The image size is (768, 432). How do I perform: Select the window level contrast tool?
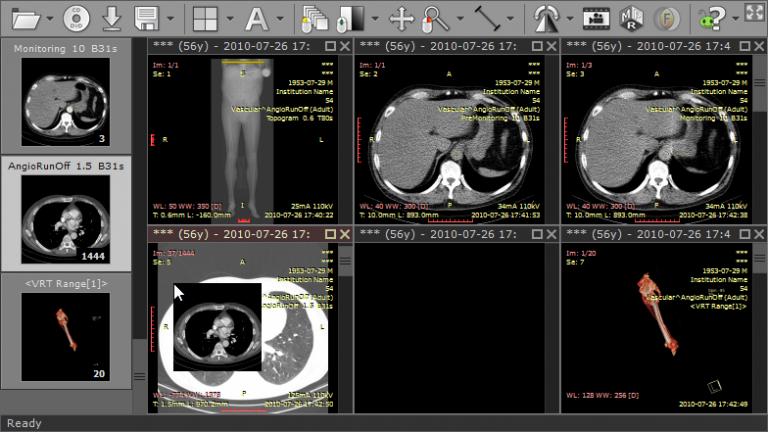pos(348,17)
